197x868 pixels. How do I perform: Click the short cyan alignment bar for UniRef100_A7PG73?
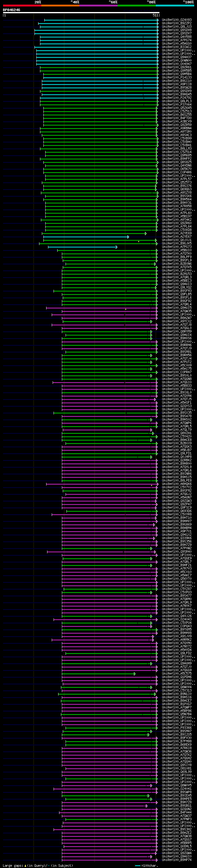click(x=83, y=247)
